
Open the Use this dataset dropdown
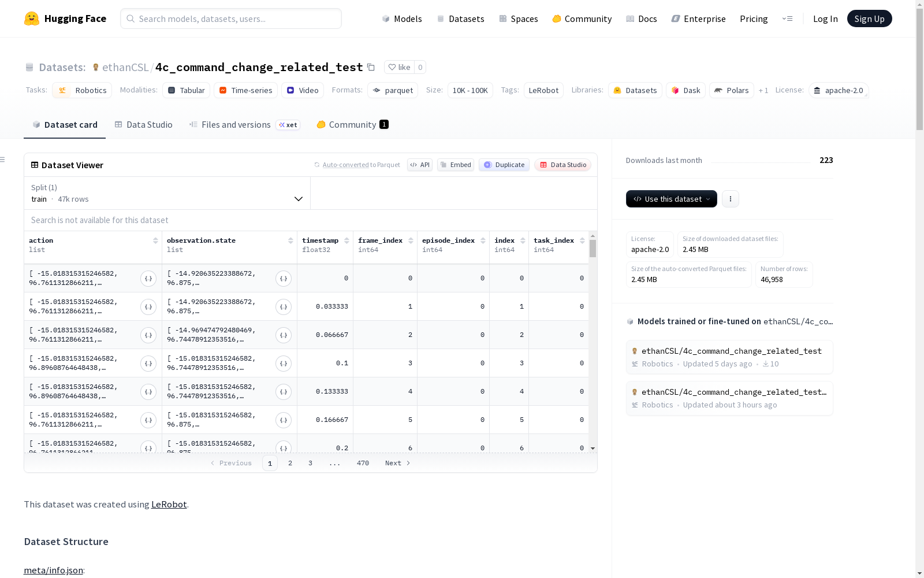pos(672,199)
